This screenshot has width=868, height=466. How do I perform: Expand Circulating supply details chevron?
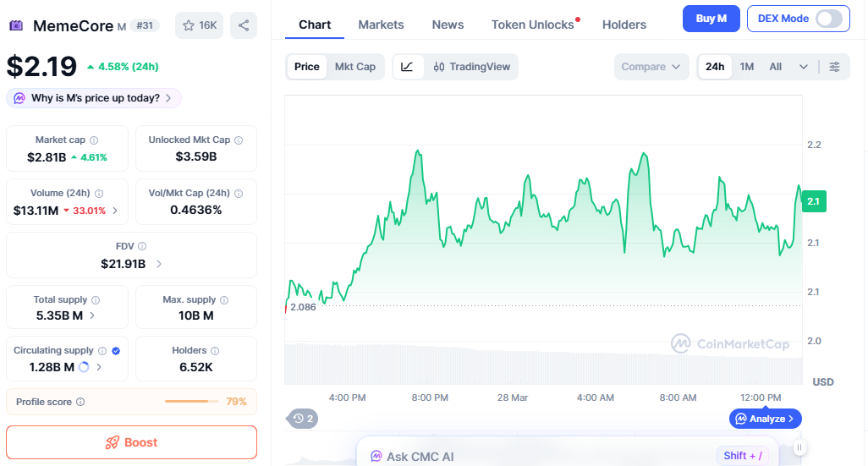pos(99,367)
